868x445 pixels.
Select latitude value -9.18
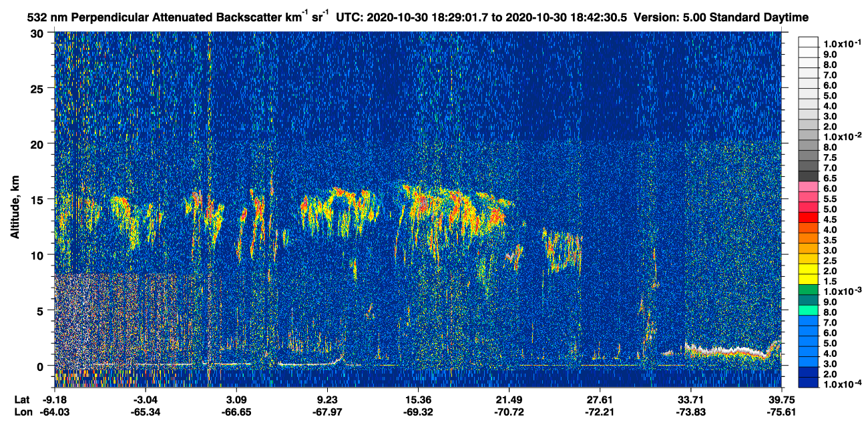pyautogui.click(x=55, y=400)
